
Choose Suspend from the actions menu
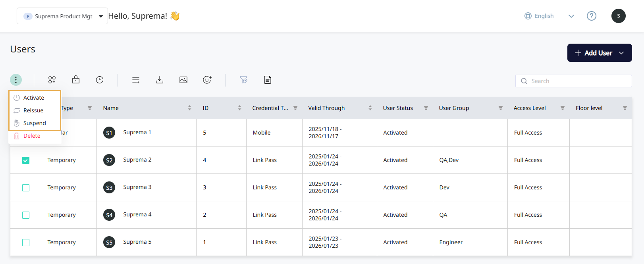[35, 123]
